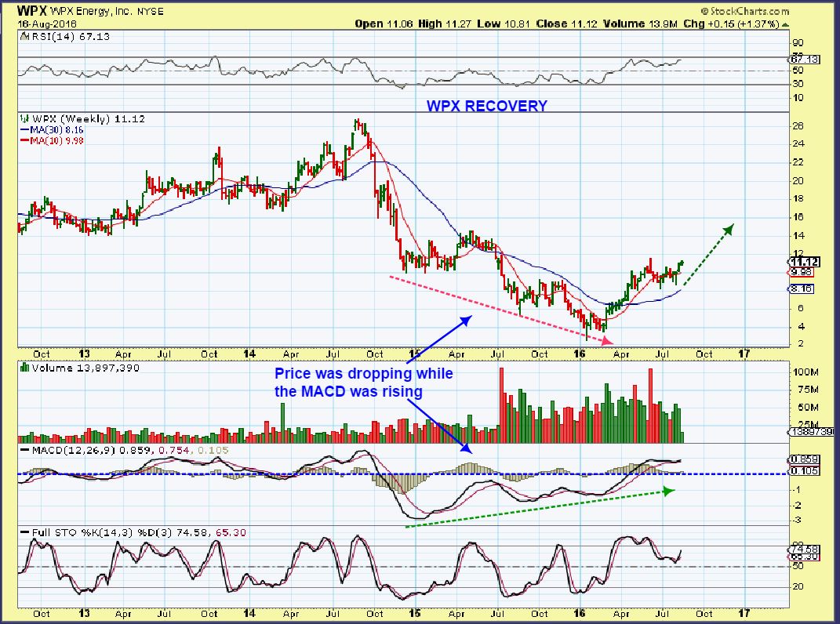The width and height of the screenshot is (840, 624).
Task: Click the line icon before MACD(12,26,9)
Action: point(24,451)
